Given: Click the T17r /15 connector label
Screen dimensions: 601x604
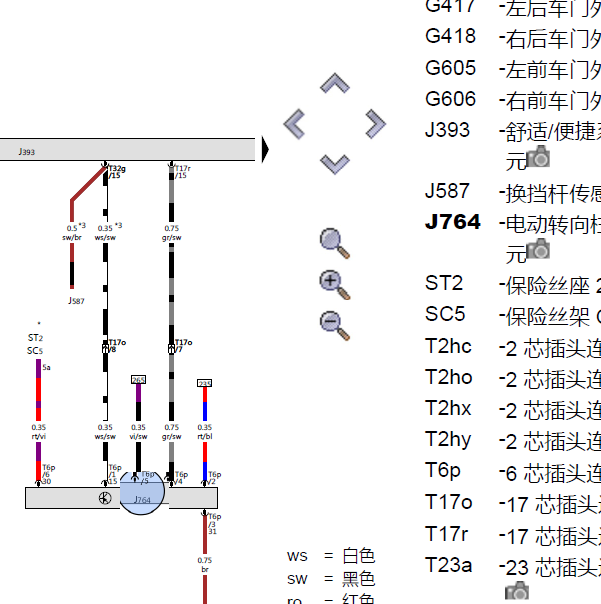Looking at the screenshot, I should [x=183, y=172].
